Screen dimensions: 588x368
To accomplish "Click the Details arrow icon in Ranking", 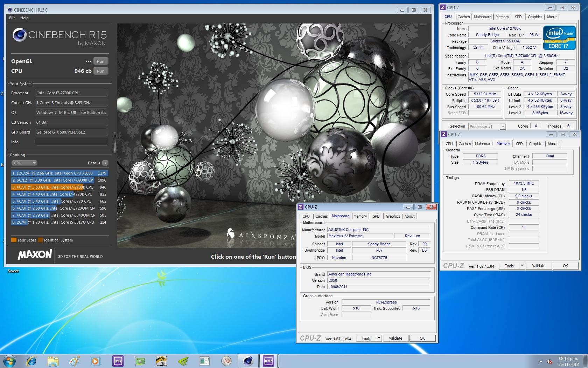I will 105,163.
